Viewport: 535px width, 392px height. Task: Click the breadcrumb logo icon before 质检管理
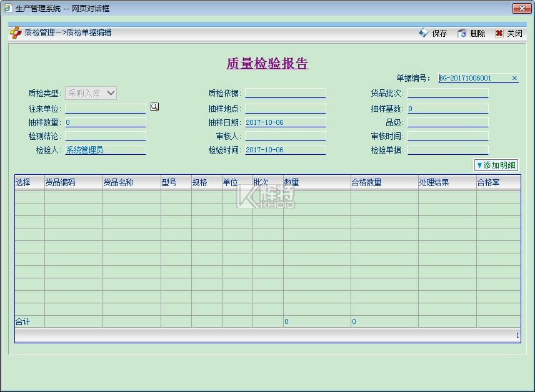16,32
